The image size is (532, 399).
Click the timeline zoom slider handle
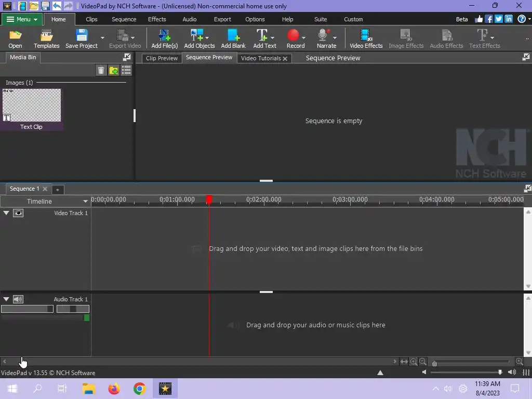coord(434,363)
